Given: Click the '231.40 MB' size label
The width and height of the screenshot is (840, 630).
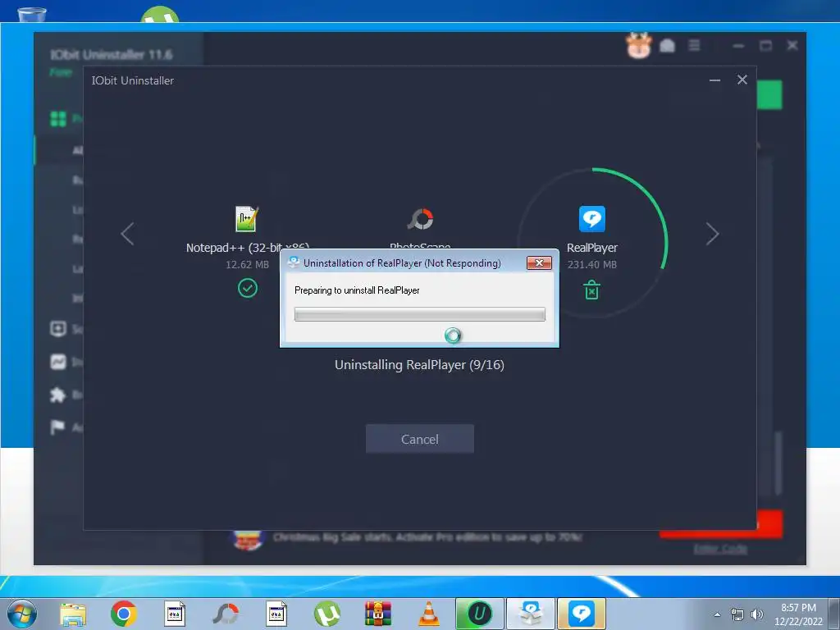Looking at the screenshot, I should (592, 265).
